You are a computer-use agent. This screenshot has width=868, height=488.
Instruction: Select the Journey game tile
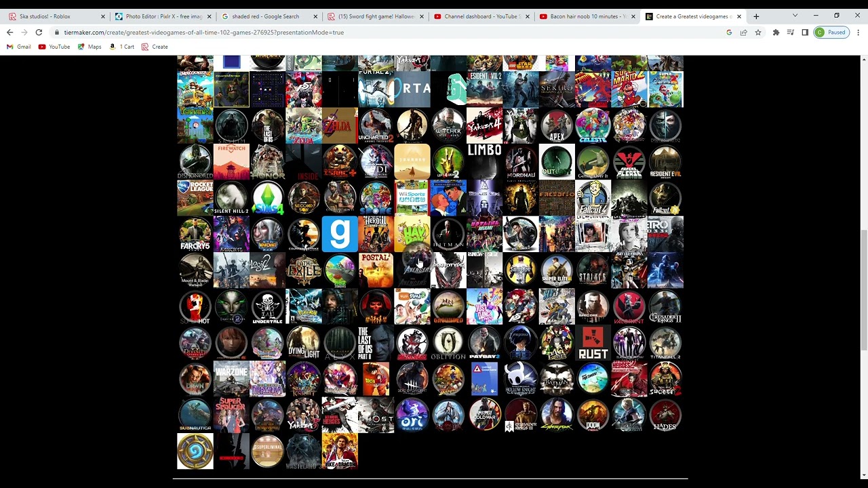tap(412, 161)
